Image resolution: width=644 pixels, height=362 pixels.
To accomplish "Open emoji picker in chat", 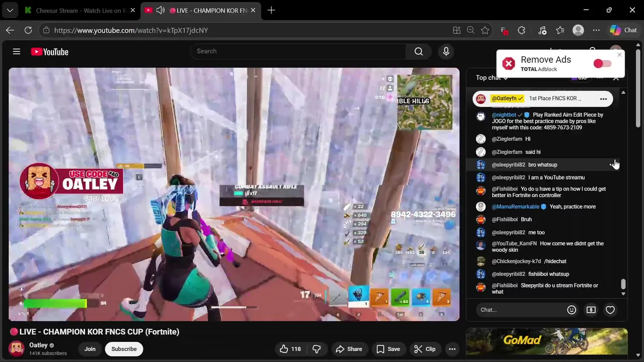I will coord(572,310).
